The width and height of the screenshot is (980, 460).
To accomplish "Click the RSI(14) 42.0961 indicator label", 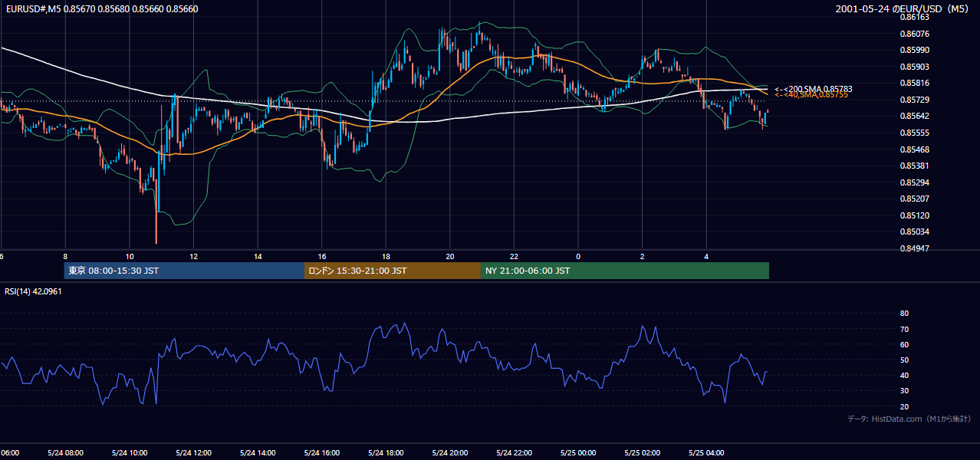I will pos(33,291).
